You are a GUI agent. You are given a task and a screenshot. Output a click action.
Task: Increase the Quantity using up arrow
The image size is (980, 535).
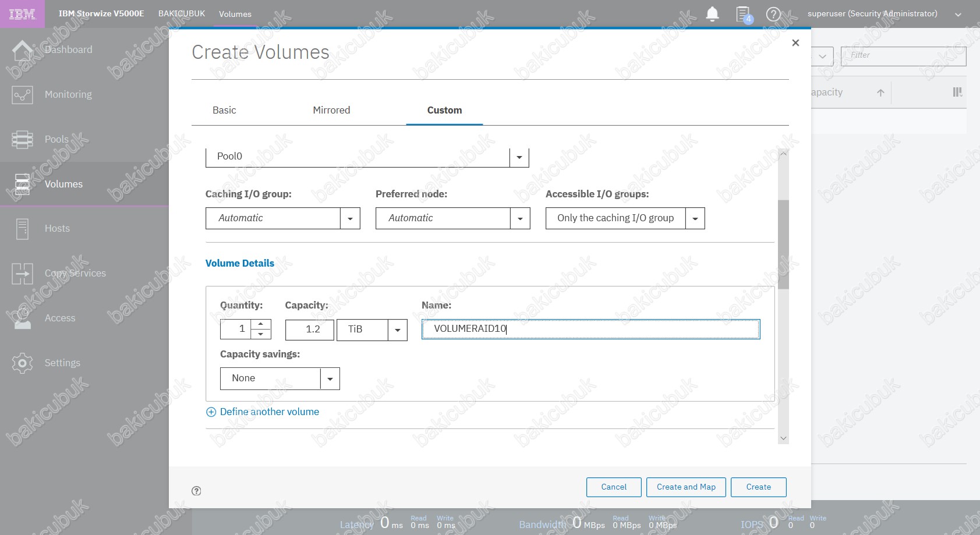[261, 324]
